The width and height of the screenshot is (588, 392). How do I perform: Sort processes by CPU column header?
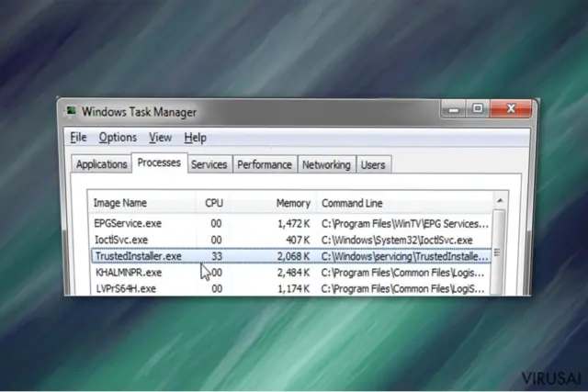click(214, 203)
